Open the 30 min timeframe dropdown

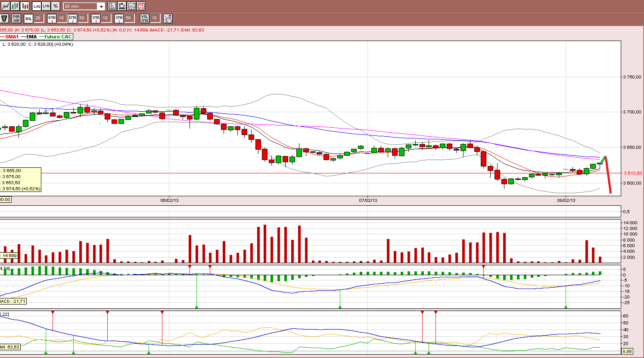point(84,6)
